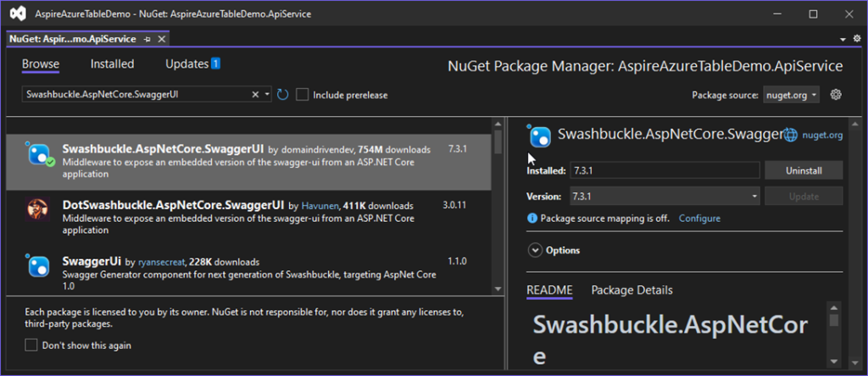Image resolution: width=868 pixels, height=376 pixels.
Task: Switch to the README tab
Action: pyautogui.click(x=549, y=290)
